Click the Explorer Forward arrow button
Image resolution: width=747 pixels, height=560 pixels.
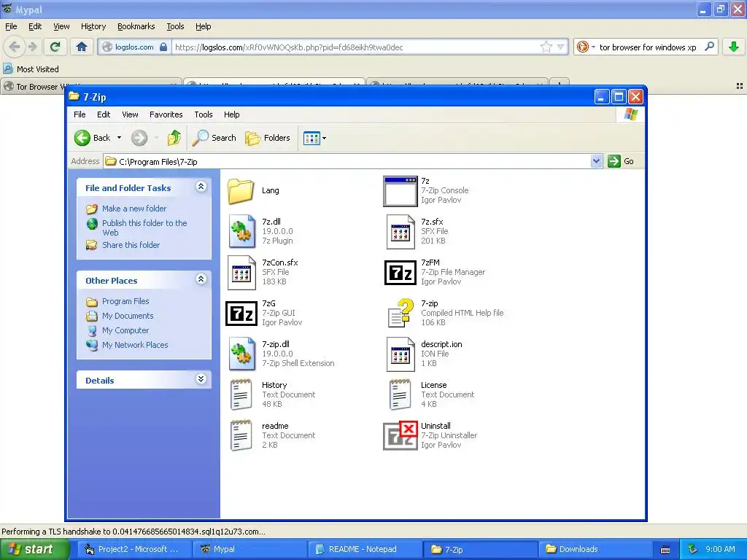139,138
